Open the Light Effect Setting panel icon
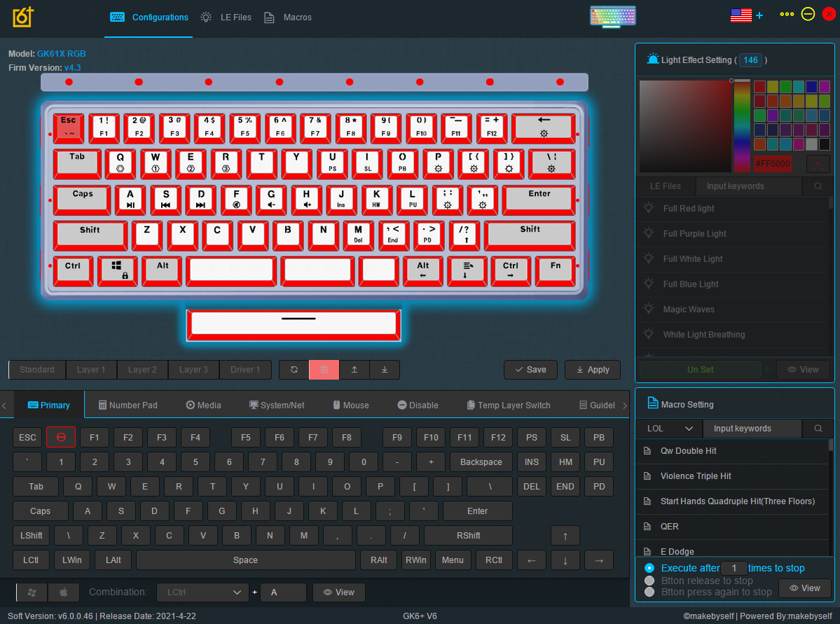This screenshot has width=840, height=624. pos(653,60)
